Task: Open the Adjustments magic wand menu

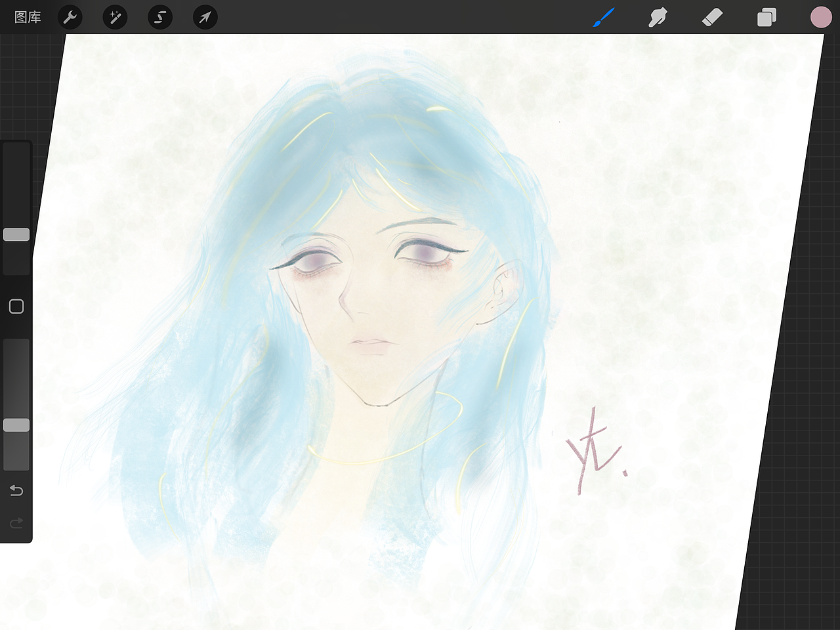Action: pos(115,17)
